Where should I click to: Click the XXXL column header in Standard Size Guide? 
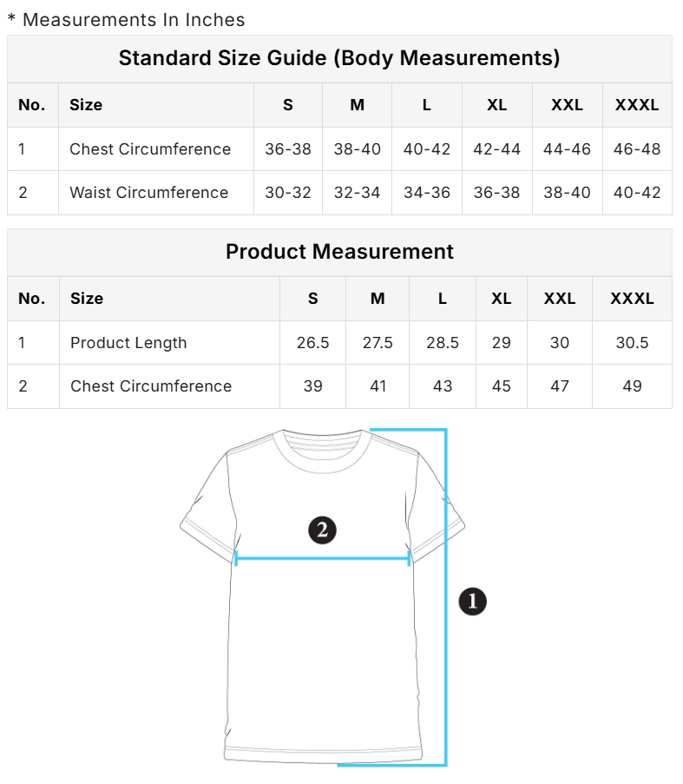point(637,105)
